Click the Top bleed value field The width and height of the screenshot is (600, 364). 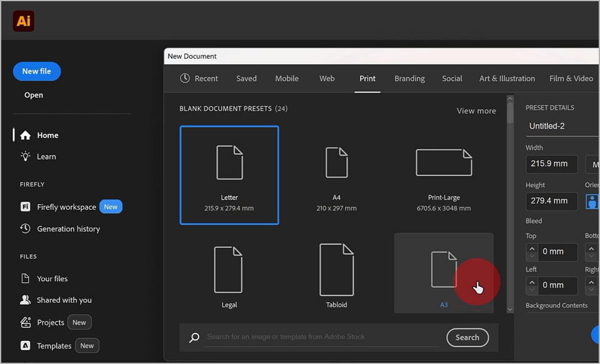pos(557,252)
